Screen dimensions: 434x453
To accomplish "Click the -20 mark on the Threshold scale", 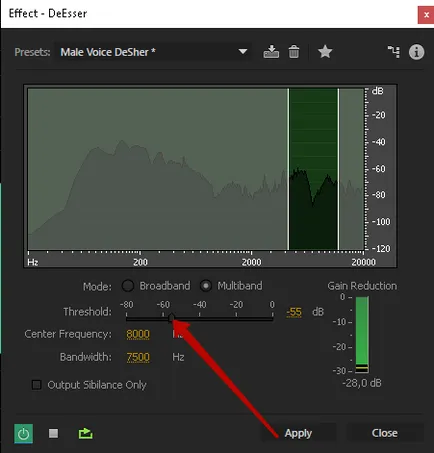I will tap(236, 305).
